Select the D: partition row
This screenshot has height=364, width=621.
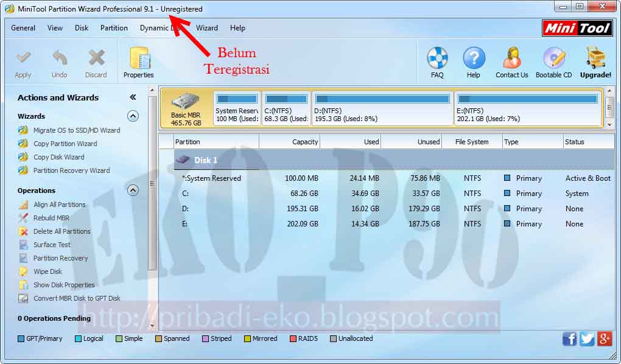tap(394, 209)
